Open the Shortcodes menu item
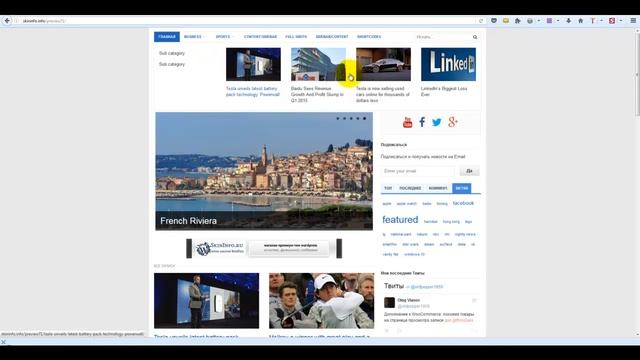The width and height of the screenshot is (640, 360). 369,37
